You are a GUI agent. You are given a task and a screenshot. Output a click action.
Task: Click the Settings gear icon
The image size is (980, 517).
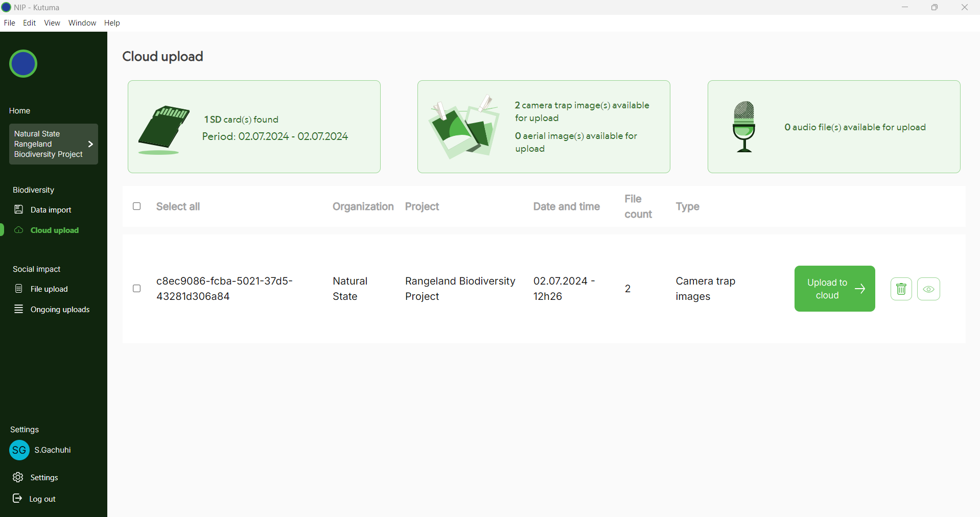[x=18, y=477]
